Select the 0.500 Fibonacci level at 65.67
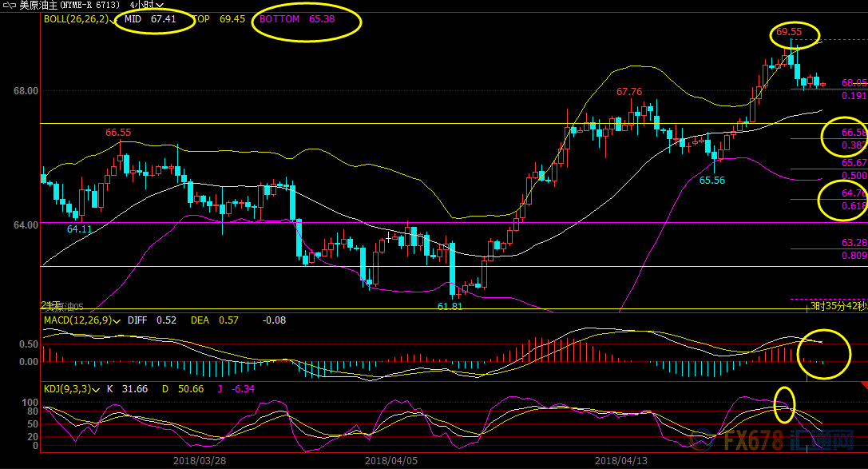This screenshot has height=469, width=868. pos(854,175)
